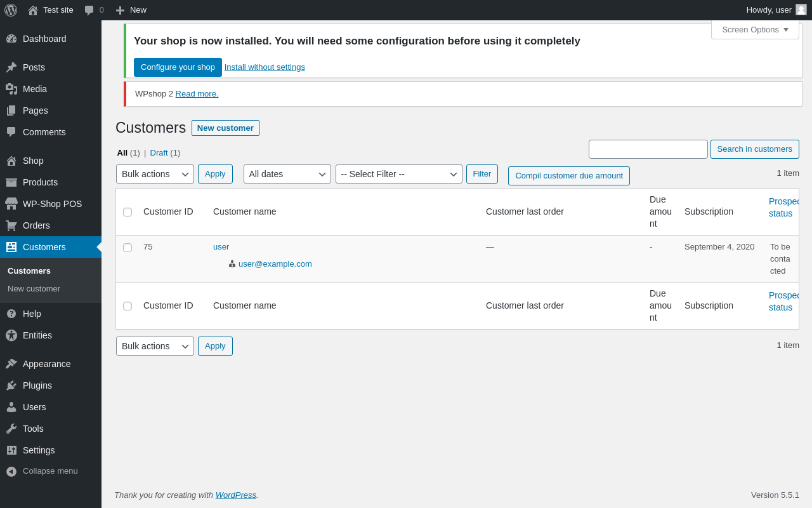Click the New plus icon in admin bar
Image resolution: width=812 pixels, height=508 pixels.
120,10
